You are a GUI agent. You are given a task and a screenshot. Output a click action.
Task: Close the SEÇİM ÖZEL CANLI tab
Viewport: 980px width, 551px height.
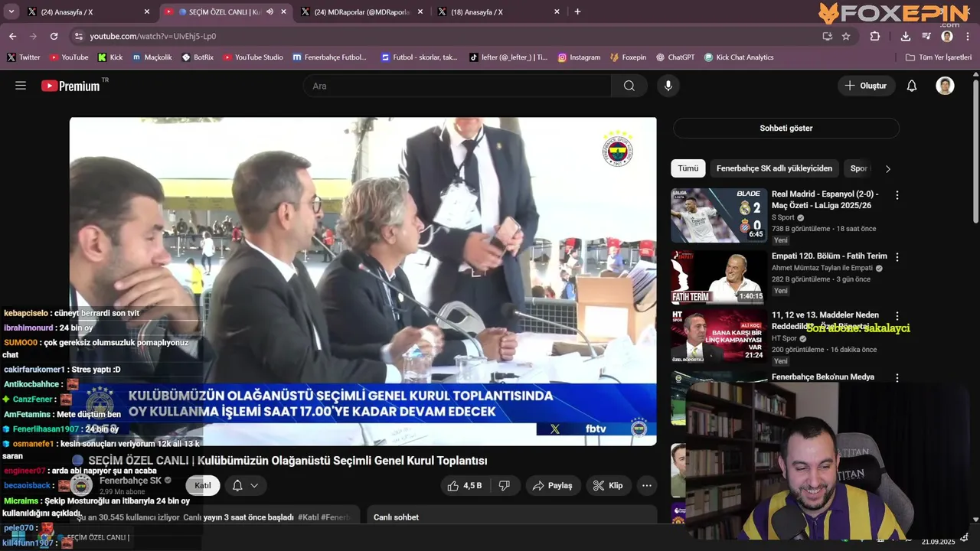(284, 11)
